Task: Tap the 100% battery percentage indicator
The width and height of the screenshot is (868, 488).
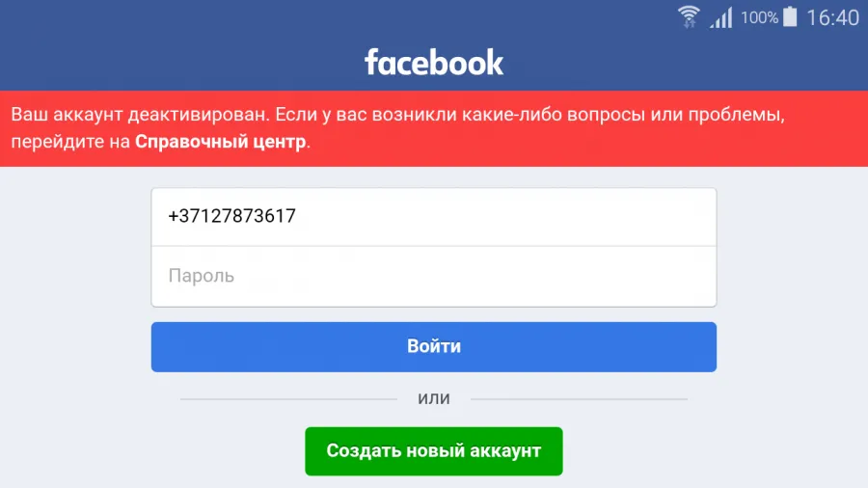Action: click(x=760, y=17)
